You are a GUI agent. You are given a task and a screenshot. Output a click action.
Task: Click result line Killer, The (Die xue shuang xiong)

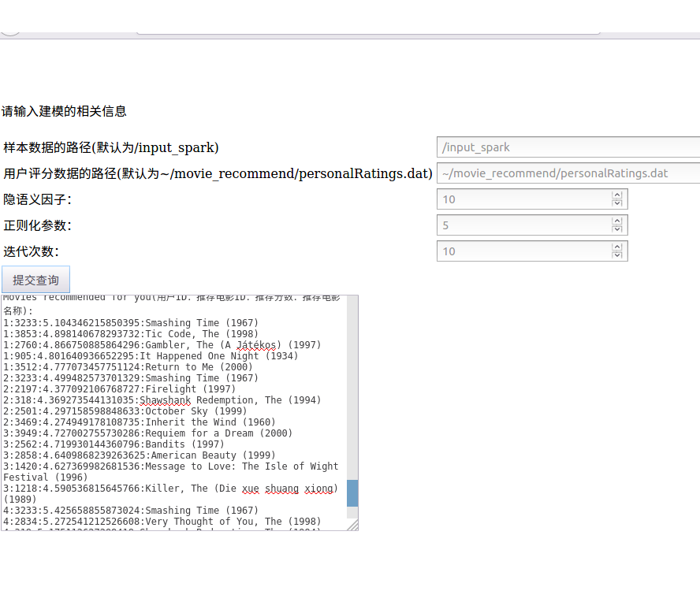[170, 493]
